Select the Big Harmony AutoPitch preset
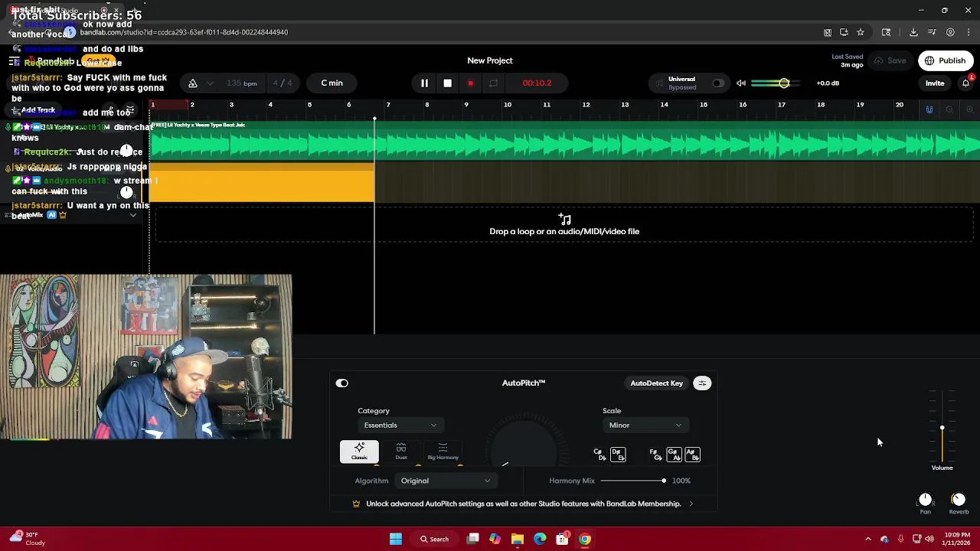The width and height of the screenshot is (980, 551). pos(443,452)
